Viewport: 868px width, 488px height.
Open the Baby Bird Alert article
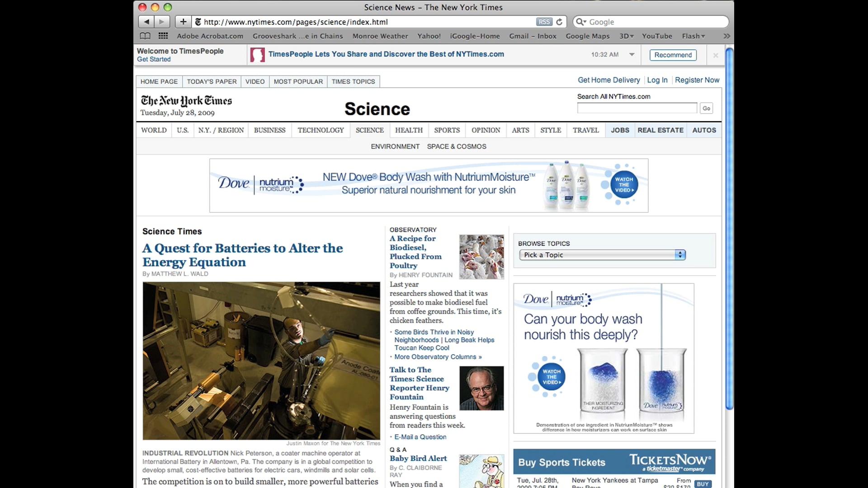[418, 458]
